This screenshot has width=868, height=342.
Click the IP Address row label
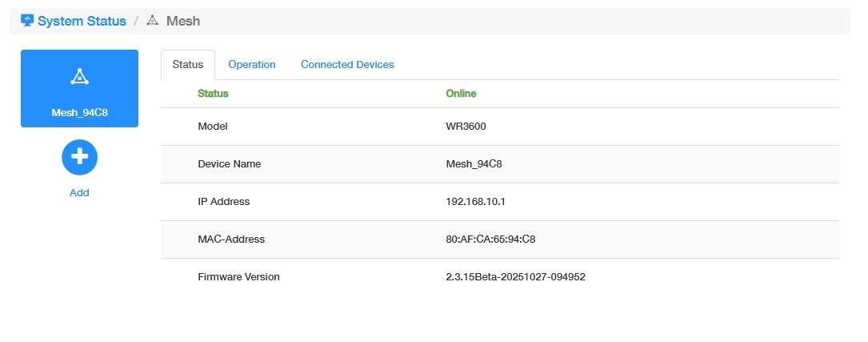click(223, 202)
